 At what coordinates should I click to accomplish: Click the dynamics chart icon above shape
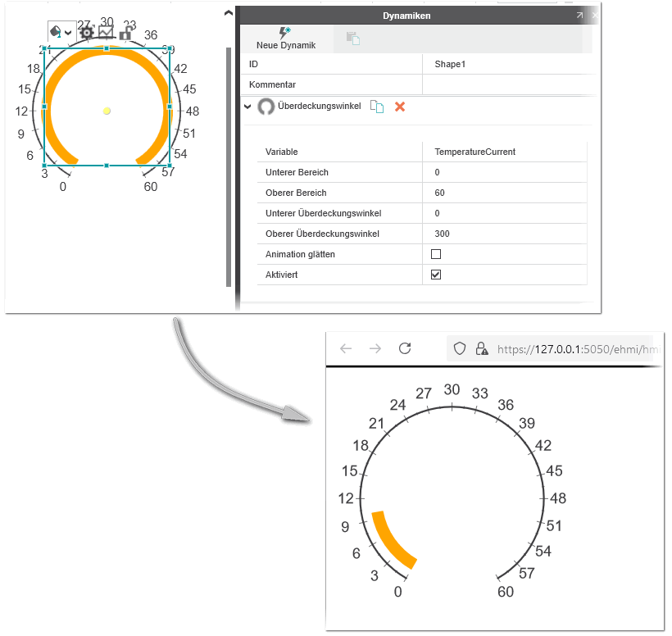pos(106,33)
